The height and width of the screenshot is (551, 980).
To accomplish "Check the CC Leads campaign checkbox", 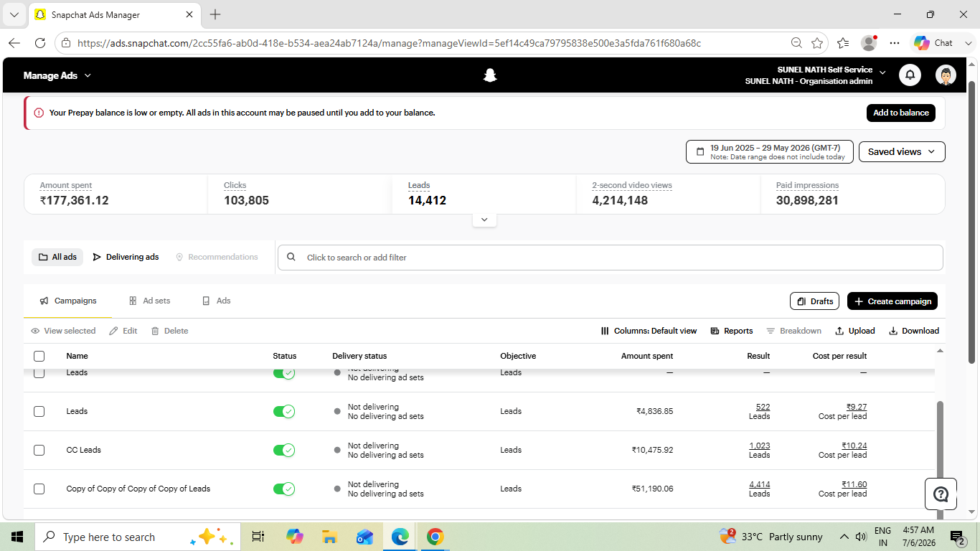I will [x=39, y=450].
